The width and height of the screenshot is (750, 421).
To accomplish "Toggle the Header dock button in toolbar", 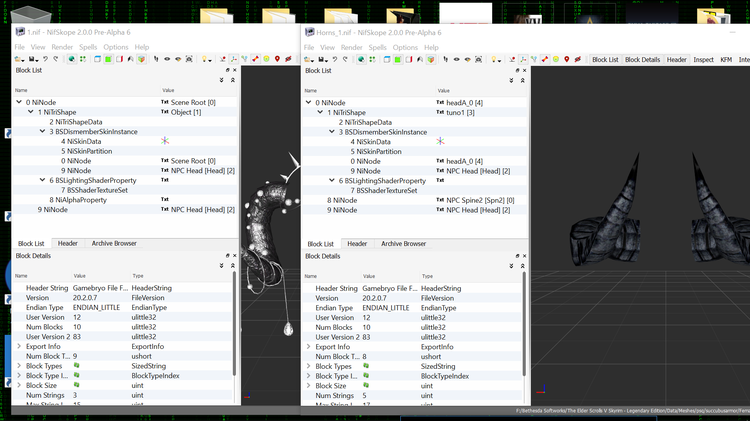I will point(676,59).
